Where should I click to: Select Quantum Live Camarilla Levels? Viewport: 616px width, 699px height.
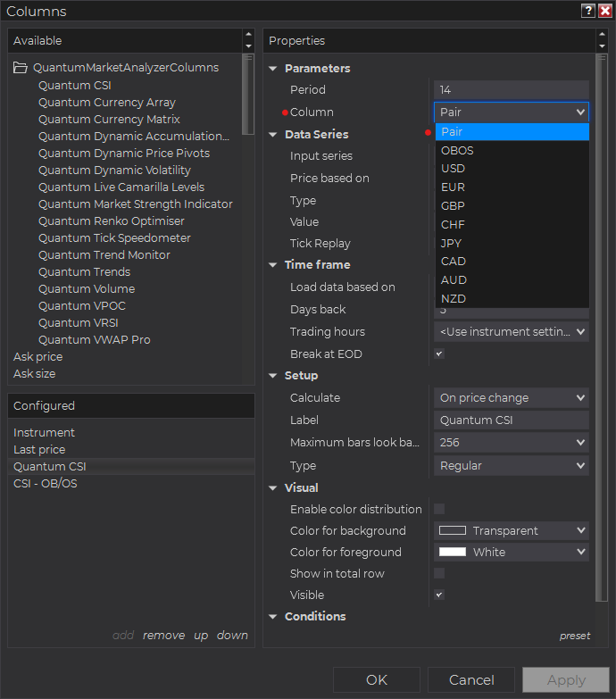click(x=121, y=187)
